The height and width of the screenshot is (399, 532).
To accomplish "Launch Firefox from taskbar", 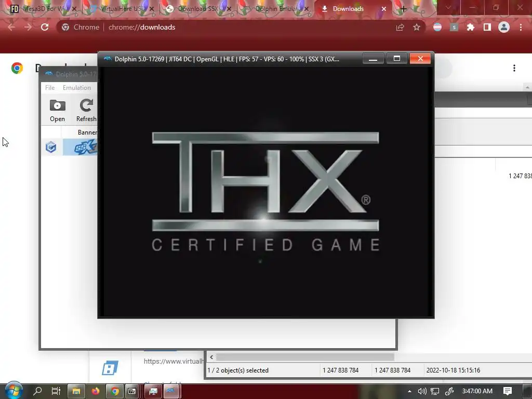I will point(96,391).
